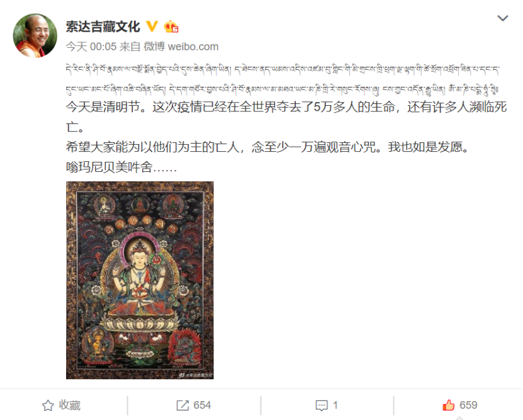The image size is (523, 420).
Task: Click the 659 likes count
Action: [468, 406]
